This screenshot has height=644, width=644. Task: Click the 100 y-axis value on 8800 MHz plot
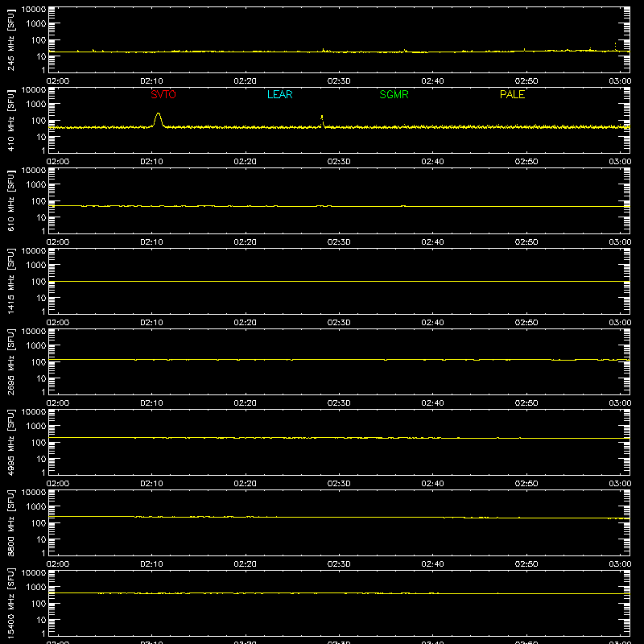tap(39, 523)
